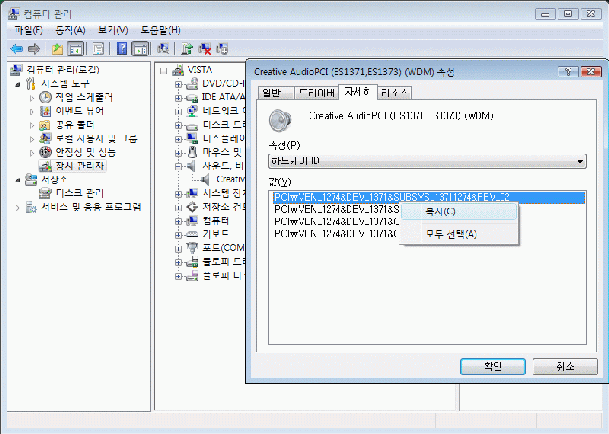The image size is (609, 434).
Task: Click the Ports (COM) icon in device list
Action: click(x=192, y=248)
